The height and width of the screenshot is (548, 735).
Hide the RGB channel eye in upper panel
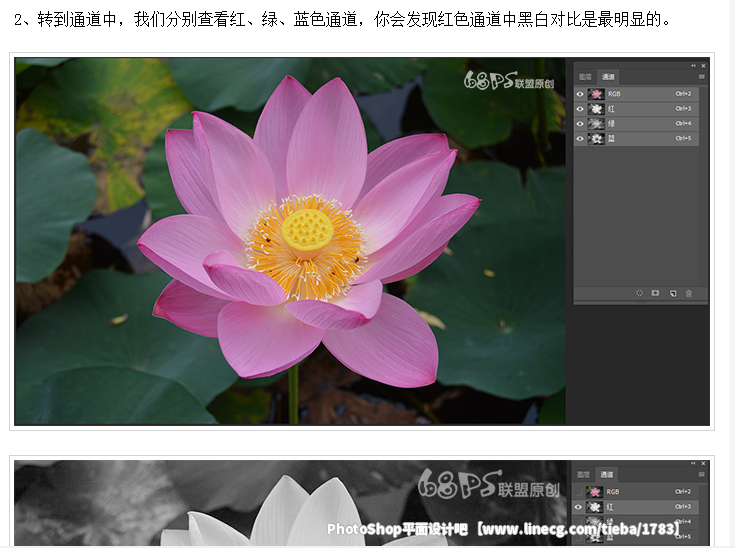click(x=580, y=94)
